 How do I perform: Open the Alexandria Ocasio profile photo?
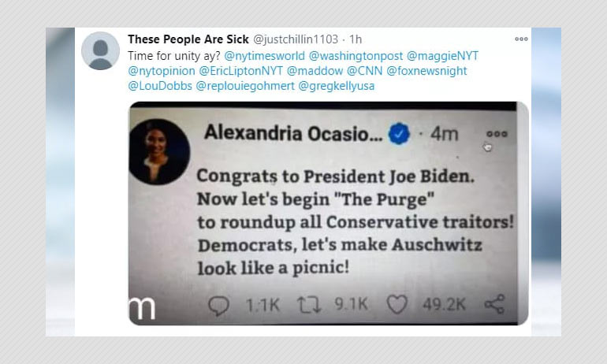(159, 151)
